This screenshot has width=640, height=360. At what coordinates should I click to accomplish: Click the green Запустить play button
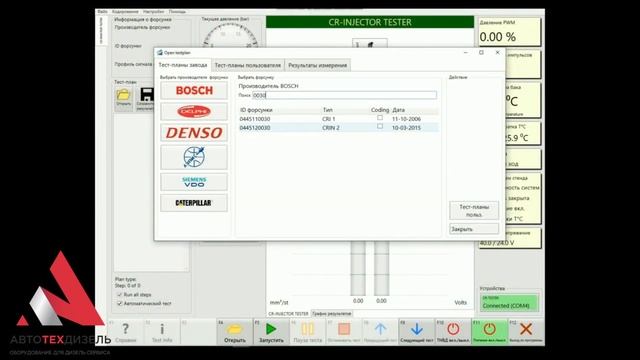(x=271, y=331)
